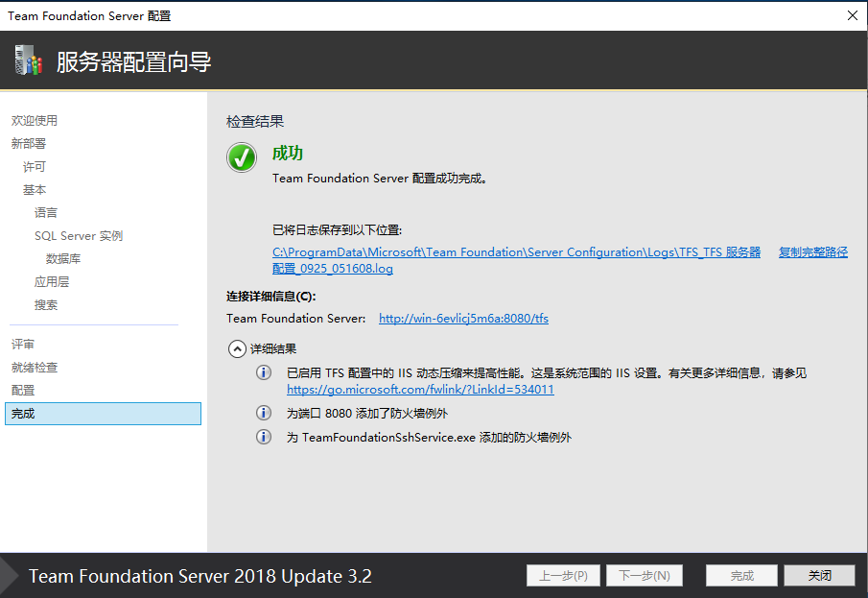
Task: Click the IIS 动态压缩 information message text
Action: click(547, 373)
